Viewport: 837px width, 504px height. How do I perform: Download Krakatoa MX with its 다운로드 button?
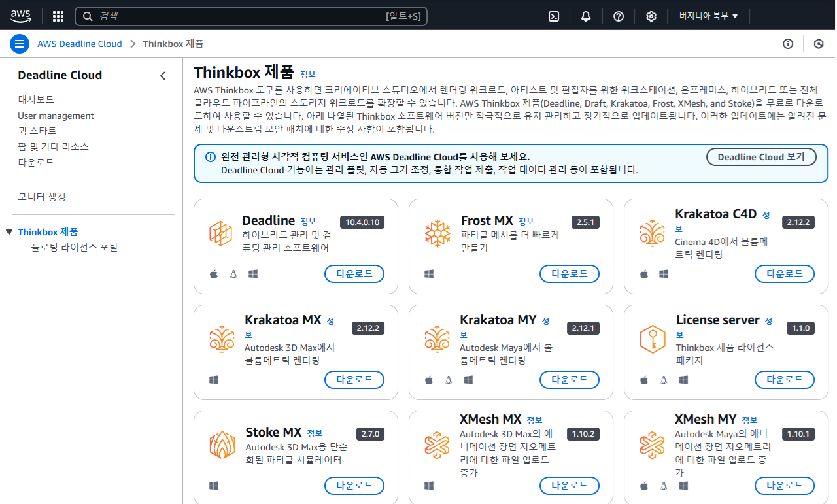coord(354,380)
